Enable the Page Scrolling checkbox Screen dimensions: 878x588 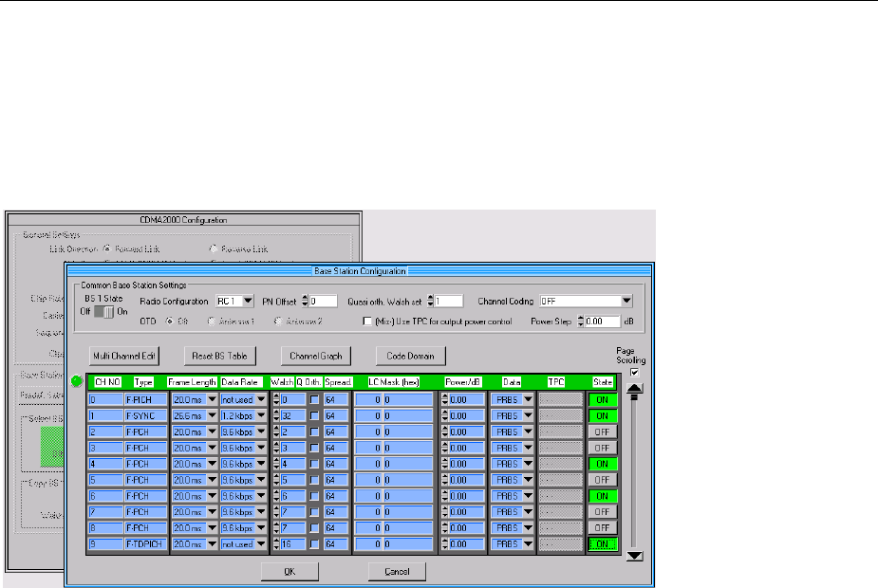click(634, 373)
